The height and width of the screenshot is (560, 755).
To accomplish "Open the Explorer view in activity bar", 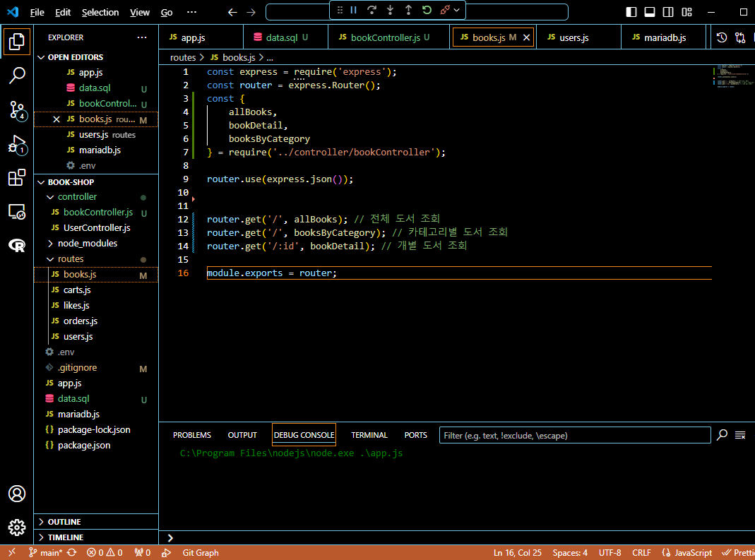I will [x=17, y=42].
